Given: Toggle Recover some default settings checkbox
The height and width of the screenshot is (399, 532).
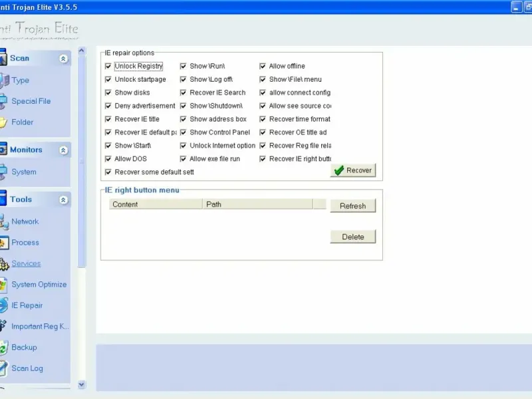Looking at the screenshot, I should 108,172.
